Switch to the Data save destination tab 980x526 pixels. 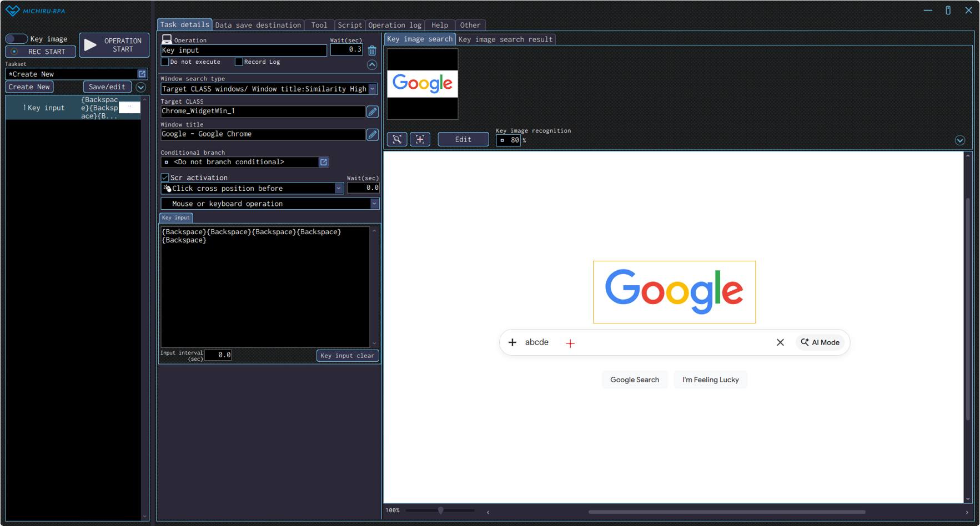[x=258, y=25]
